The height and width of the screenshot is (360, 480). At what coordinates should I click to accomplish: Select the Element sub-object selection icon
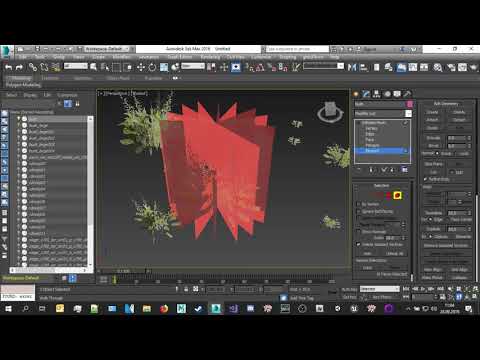(x=397, y=195)
